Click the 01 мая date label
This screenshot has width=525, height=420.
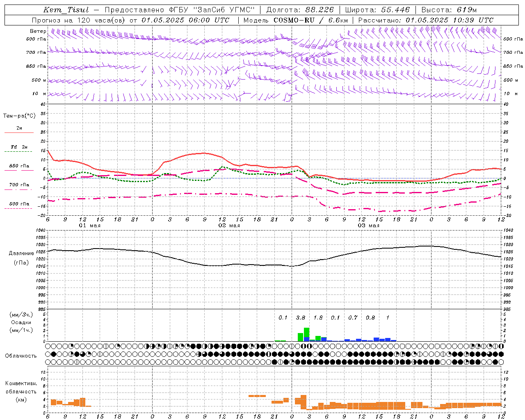(90, 226)
